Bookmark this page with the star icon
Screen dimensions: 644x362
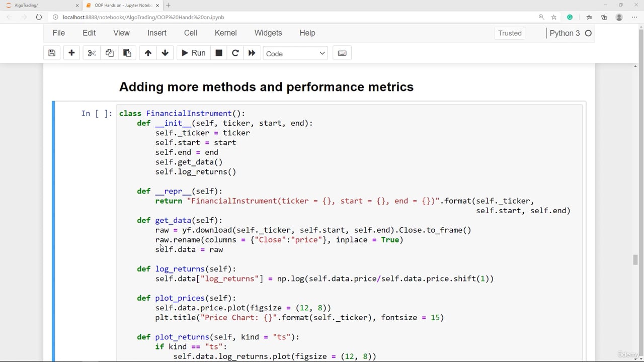point(554,17)
